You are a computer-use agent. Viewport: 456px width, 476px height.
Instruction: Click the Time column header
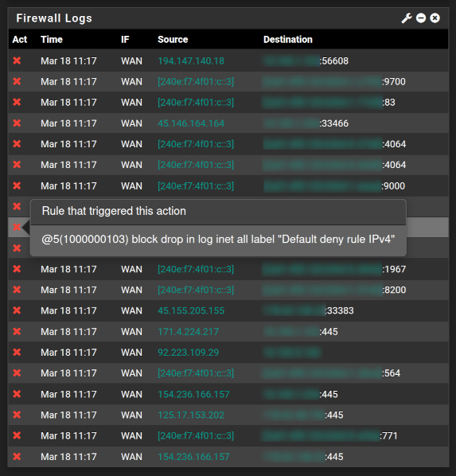click(x=52, y=40)
